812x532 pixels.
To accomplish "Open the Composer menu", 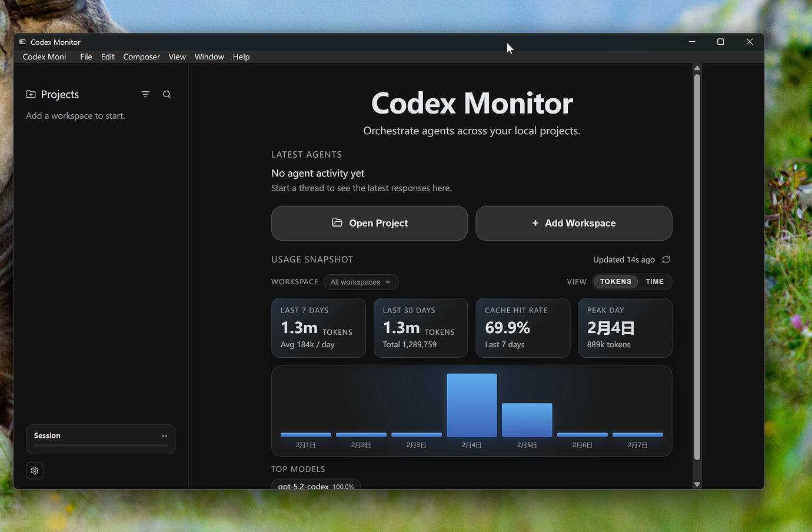I will 141,56.
